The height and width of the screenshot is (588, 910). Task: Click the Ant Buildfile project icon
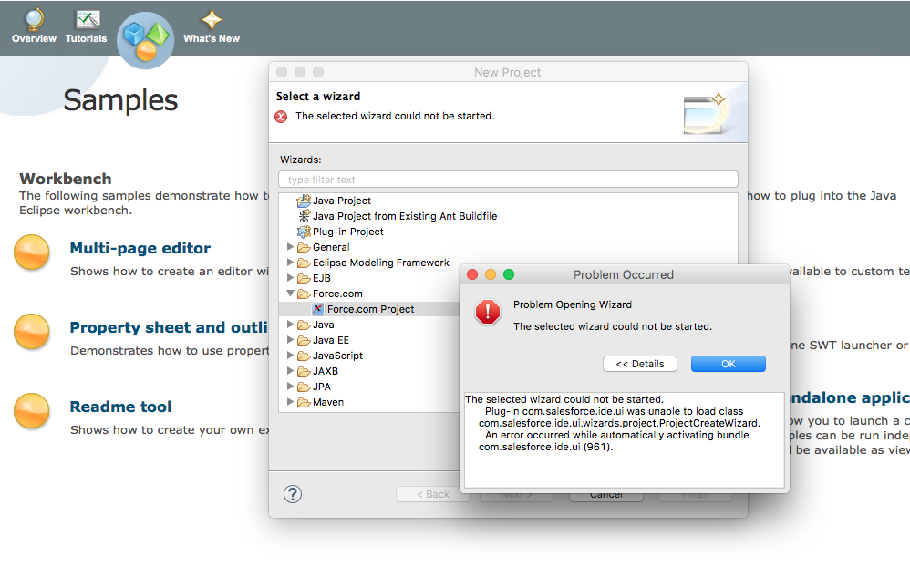point(305,216)
